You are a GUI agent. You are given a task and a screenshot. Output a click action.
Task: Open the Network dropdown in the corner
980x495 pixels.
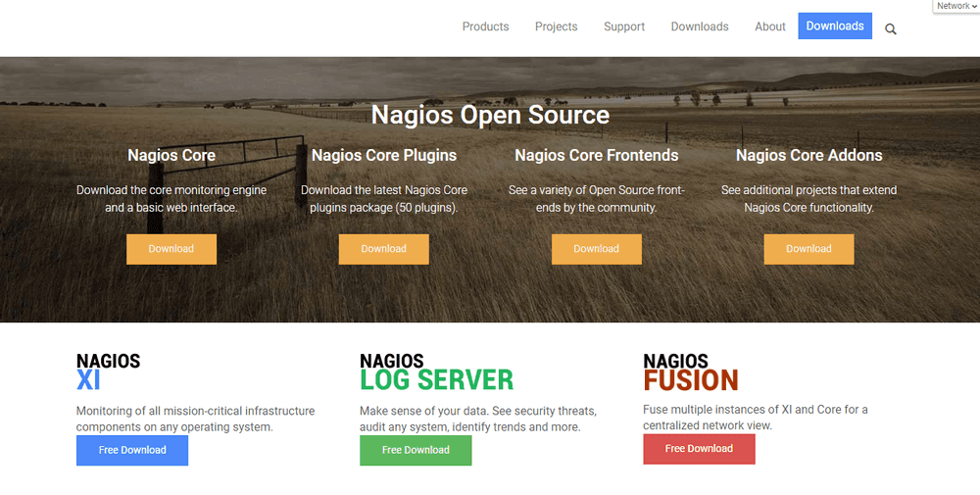click(956, 6)
